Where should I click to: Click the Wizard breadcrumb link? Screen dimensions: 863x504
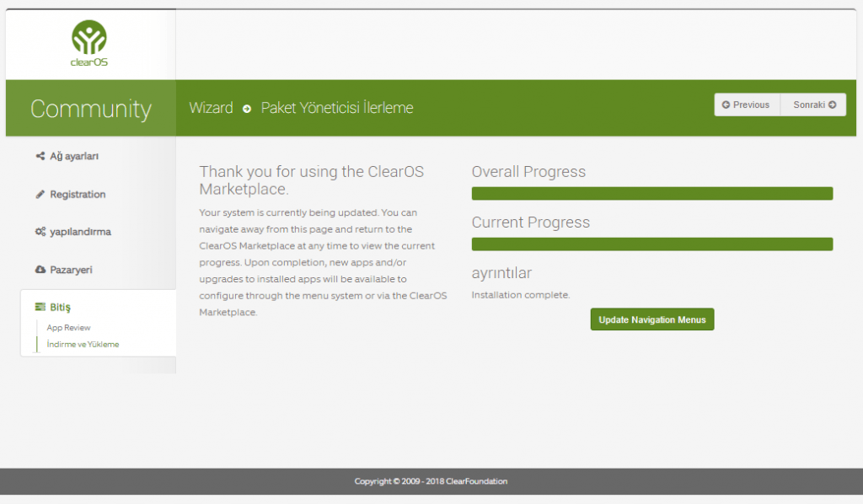coord(211,108)
